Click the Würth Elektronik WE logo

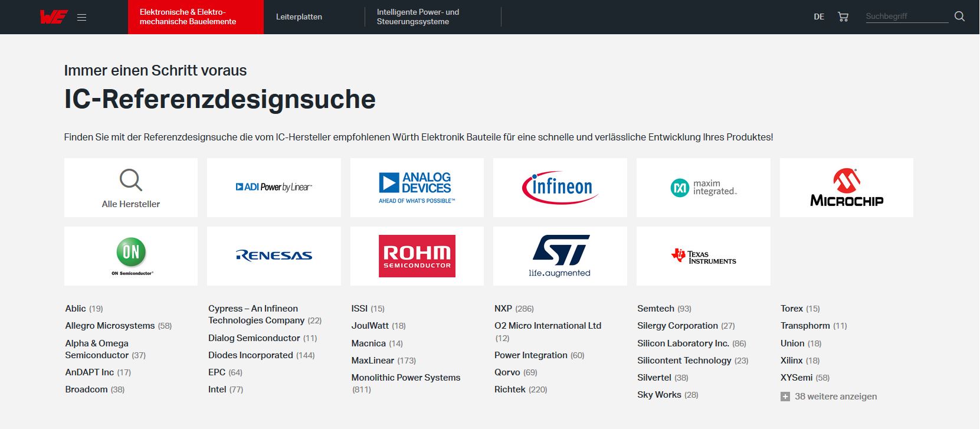click(x=54, y=17)
